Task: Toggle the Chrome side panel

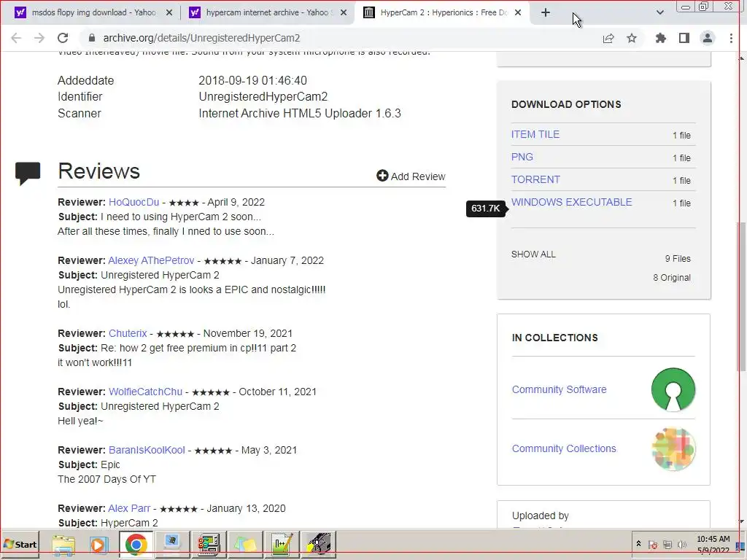Action: click(x=684, y=38)
